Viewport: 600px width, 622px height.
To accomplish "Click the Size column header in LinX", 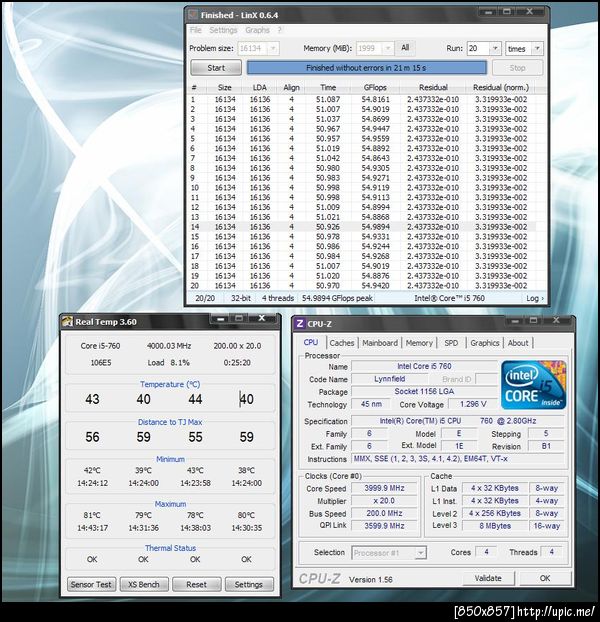I will [x=224, y=88].
